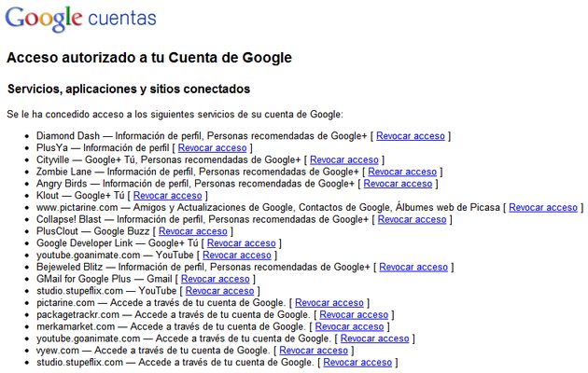
Task: Revoke access for Bejeweled Blitz
Action: pyautogui.click(x=413, y=268)
